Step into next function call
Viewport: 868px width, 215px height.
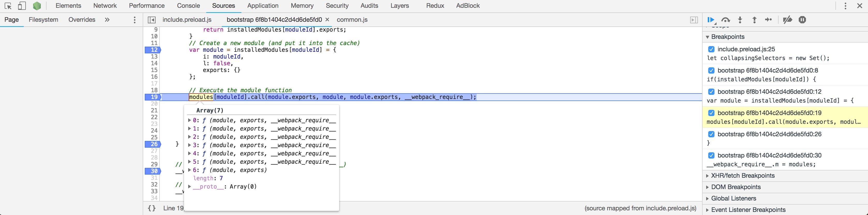tap(740, 20)
